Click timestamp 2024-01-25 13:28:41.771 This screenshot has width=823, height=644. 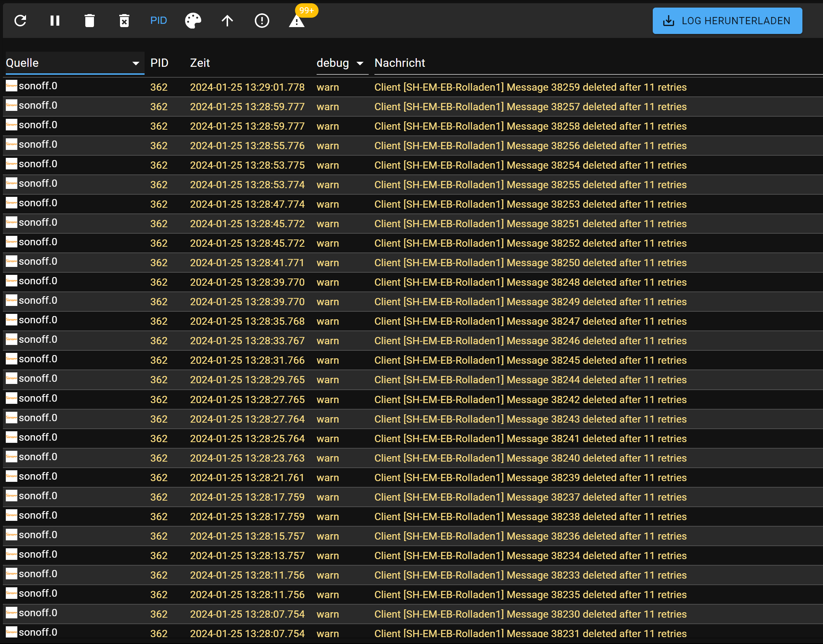(247, 263)
